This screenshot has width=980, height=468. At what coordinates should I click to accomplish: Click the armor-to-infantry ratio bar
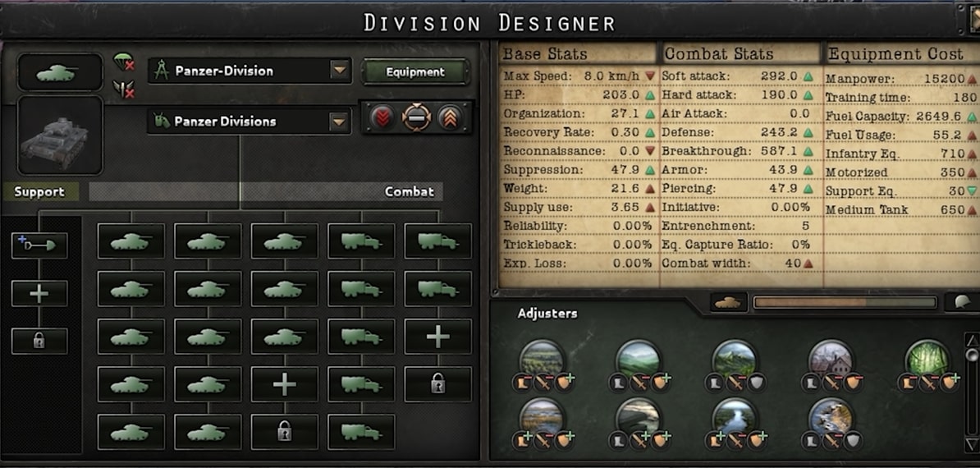pos(845,302)
